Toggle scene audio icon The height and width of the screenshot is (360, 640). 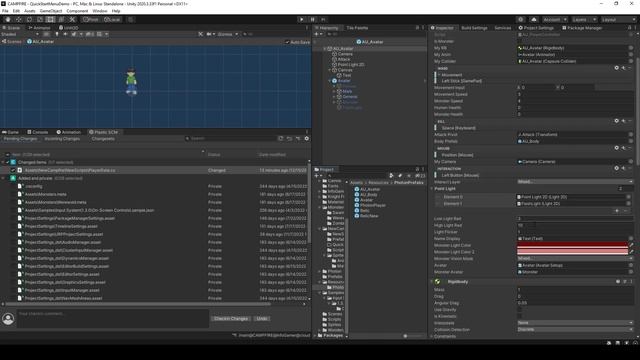click(65, 34)
